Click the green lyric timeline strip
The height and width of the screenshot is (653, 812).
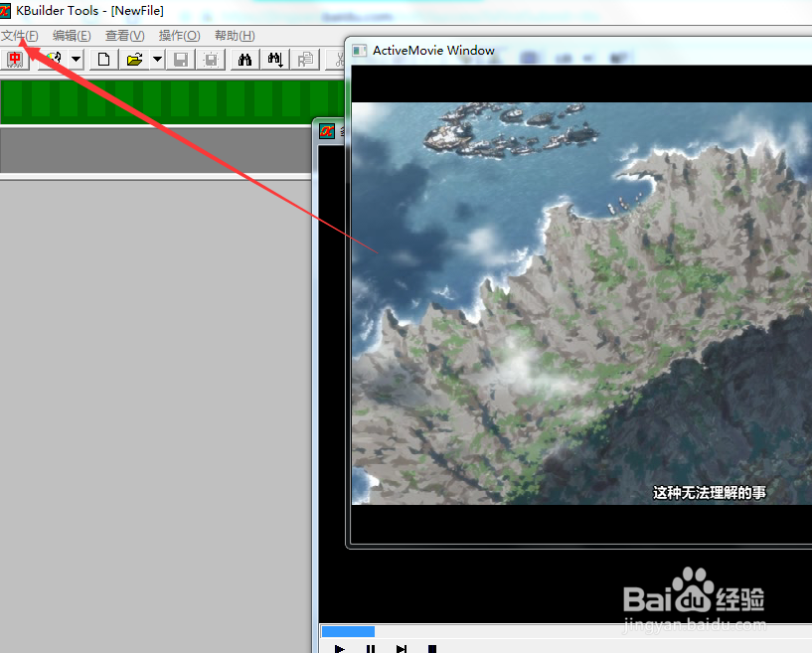pyautogui.click(x=172, y=101)
